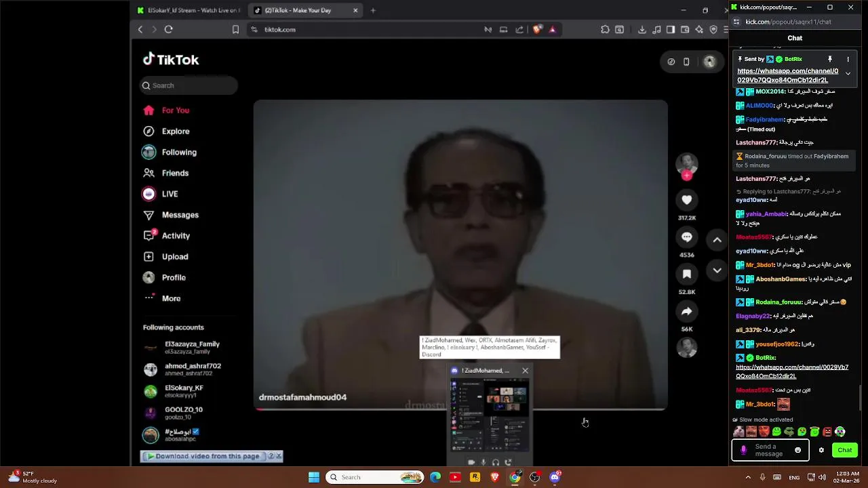
Task: Go back in the browser
Action: [140, 29]
